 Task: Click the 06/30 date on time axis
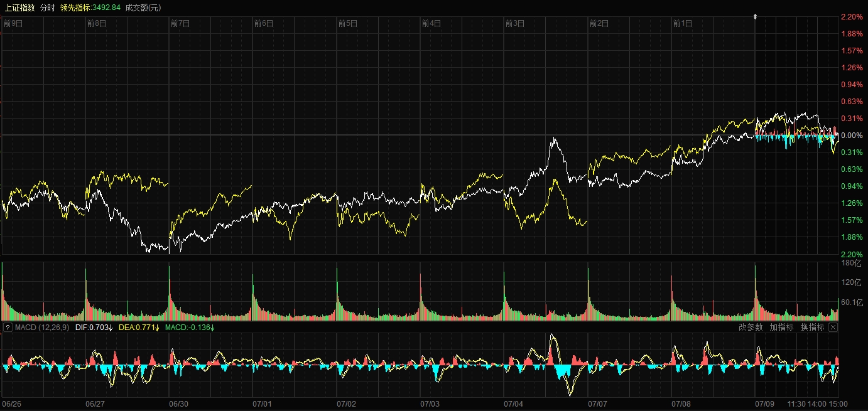click(x=178, y=404)
